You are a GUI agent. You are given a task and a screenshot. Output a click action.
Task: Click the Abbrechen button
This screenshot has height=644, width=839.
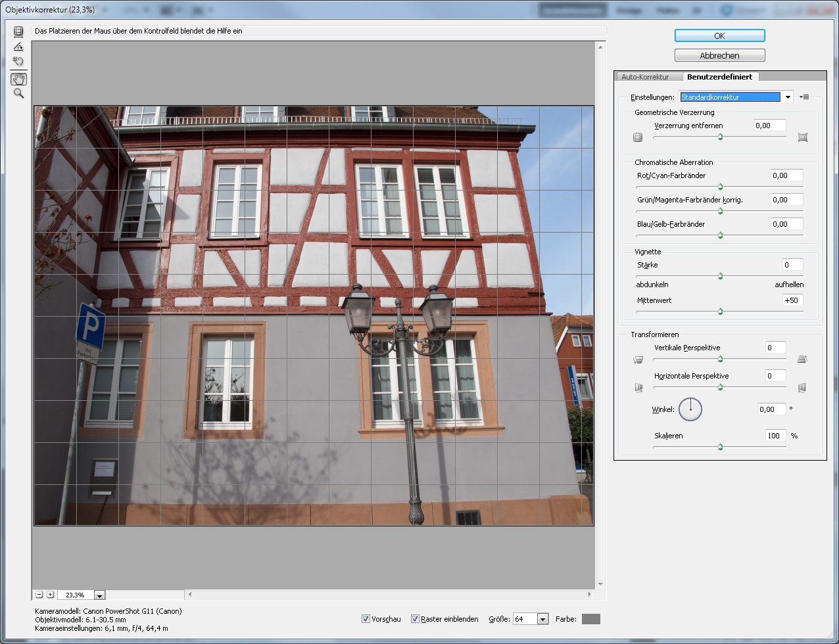tap(719, 56)
